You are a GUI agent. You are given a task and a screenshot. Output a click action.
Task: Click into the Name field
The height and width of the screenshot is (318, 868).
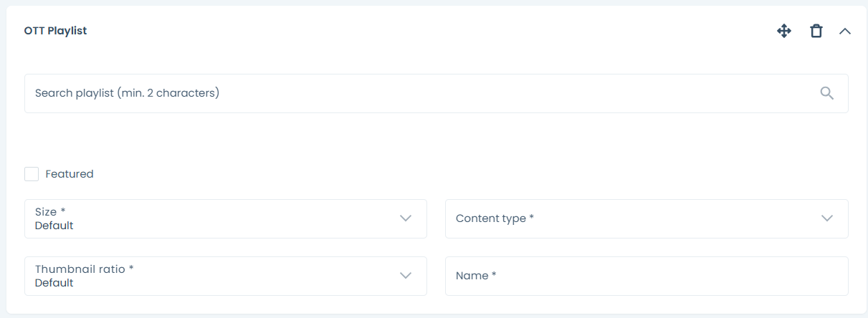click(647, 276)
